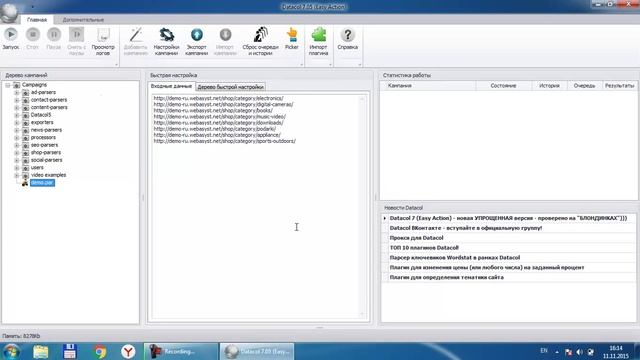
Task: Open Справка help icon
Action: (x=347, y=35)
